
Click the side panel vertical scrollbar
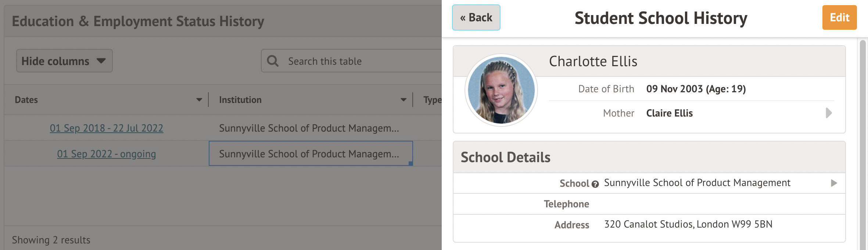(862, 147)
